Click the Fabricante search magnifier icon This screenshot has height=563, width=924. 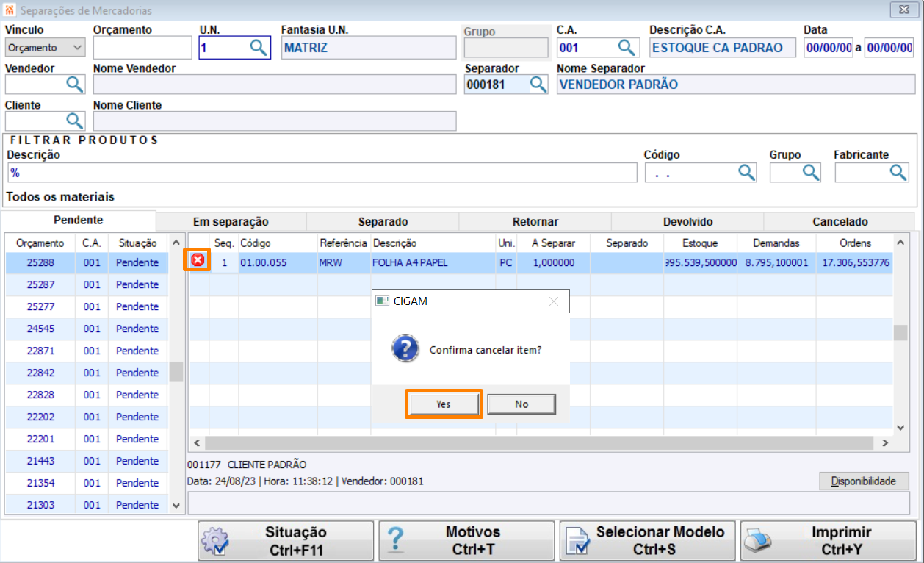(x=898, y=173)
